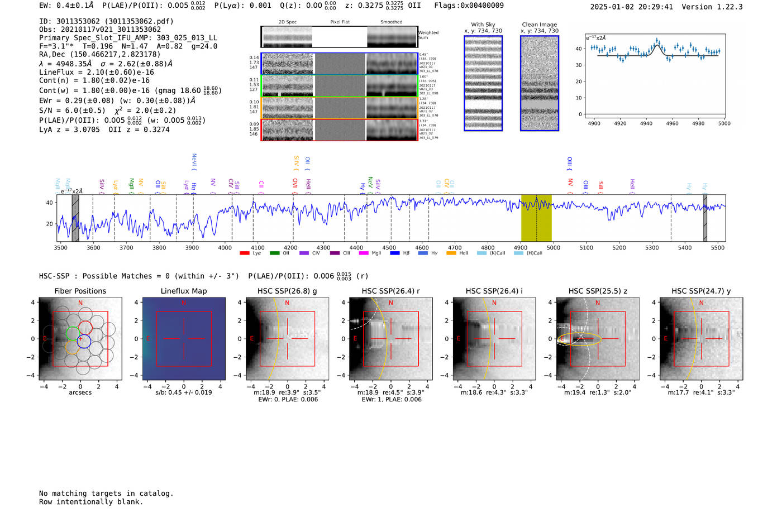Click the 303_LL_098 fiber label
Screen dimensions: 782x532
click(x=429, y=93)
